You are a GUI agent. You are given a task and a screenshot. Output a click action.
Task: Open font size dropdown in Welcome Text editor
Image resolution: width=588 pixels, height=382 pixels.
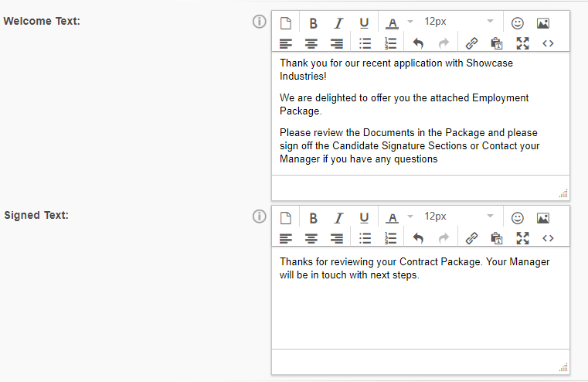pos(459,22)
